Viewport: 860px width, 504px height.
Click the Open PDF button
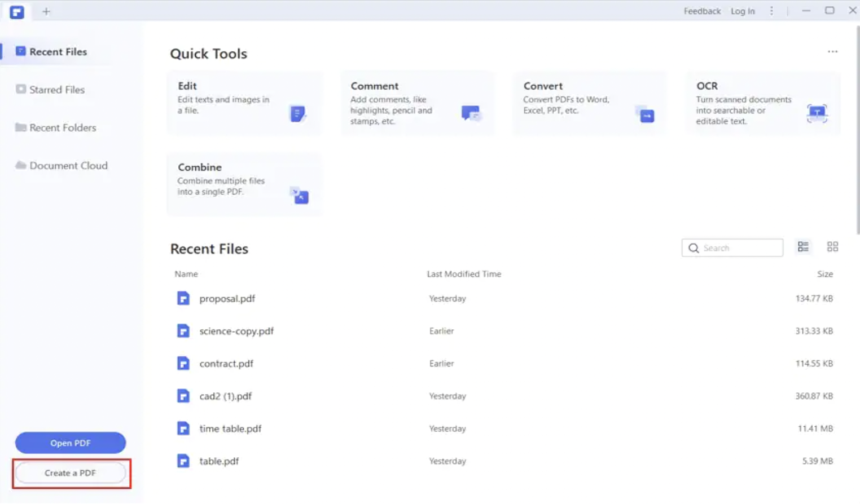pyautogui.click(x=71, y=443)
